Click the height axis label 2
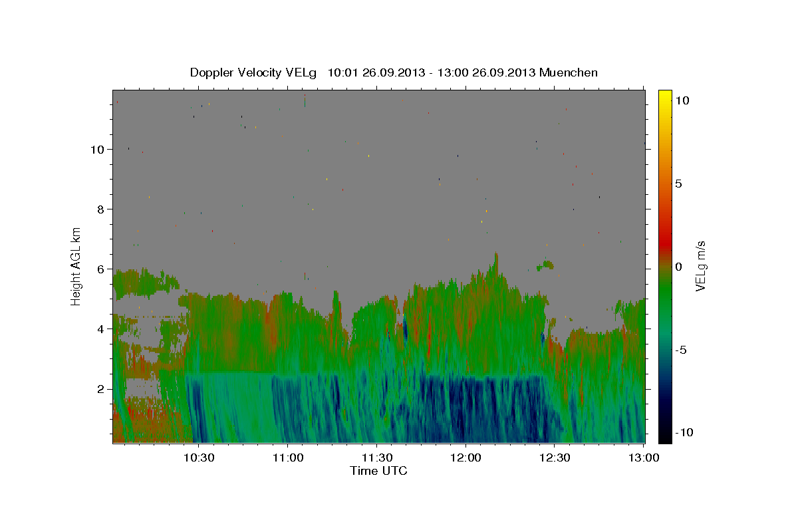 click(x=102, y=389)
